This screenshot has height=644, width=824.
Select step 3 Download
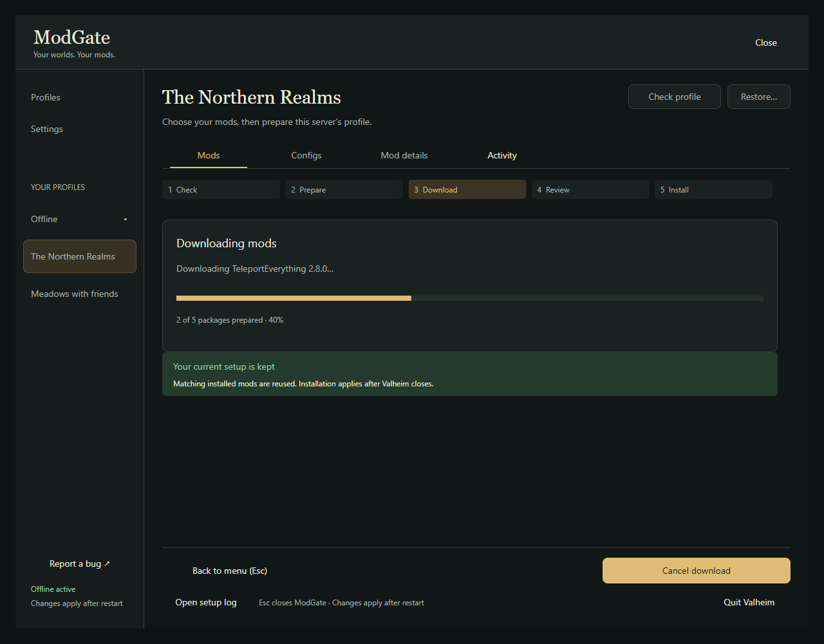coord(467,189)
